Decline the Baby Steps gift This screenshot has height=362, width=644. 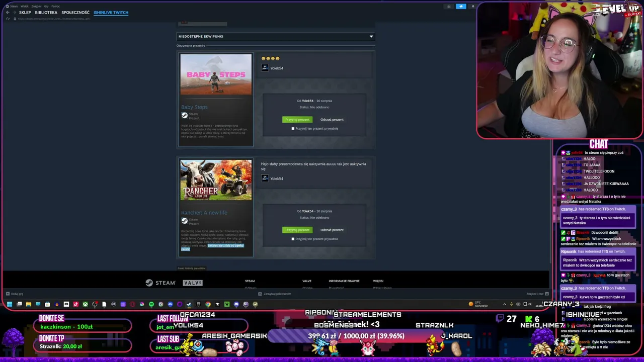pos(332,120)
